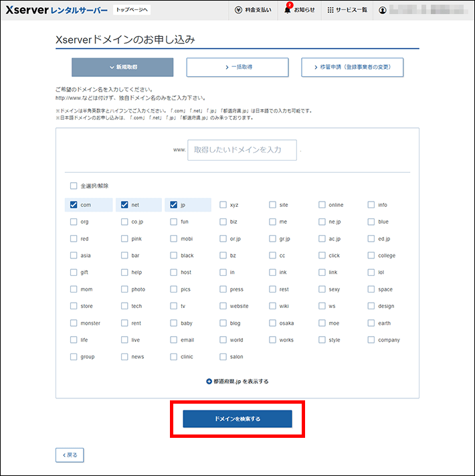The height and width of the screenshot is (476, 475).
Task: Toggle the 全選択/解除 checkbox
Action: pyautogui.click(x=74, y=185)
